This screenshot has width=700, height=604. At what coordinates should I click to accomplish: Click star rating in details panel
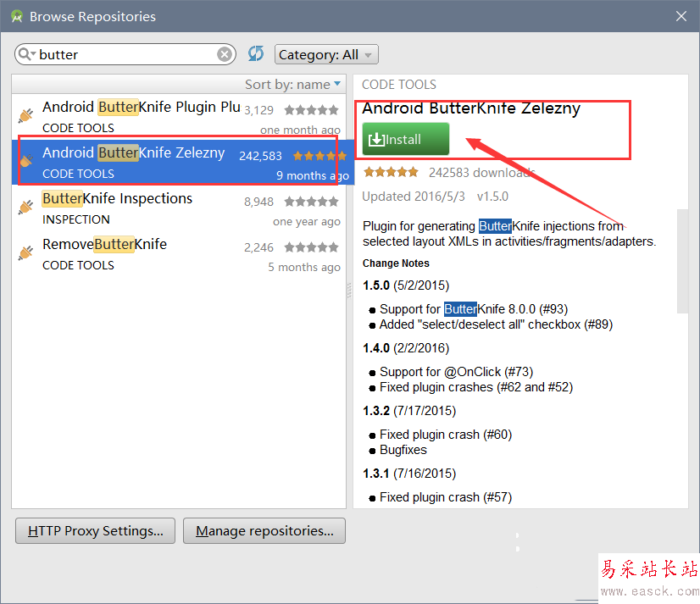click(x=391, y=172)
